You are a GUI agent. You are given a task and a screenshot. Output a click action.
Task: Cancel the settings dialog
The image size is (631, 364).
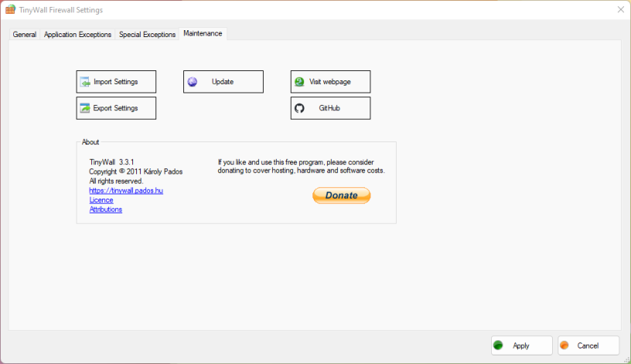588,345
